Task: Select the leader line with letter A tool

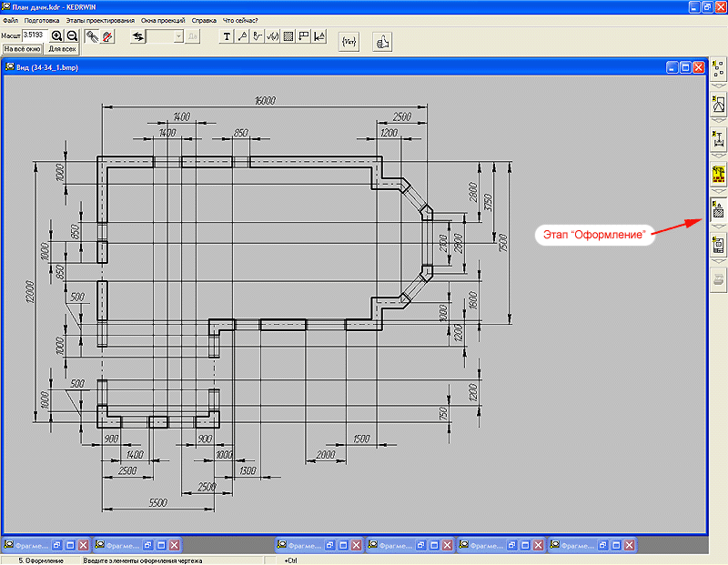Action: tap(242, 36)
